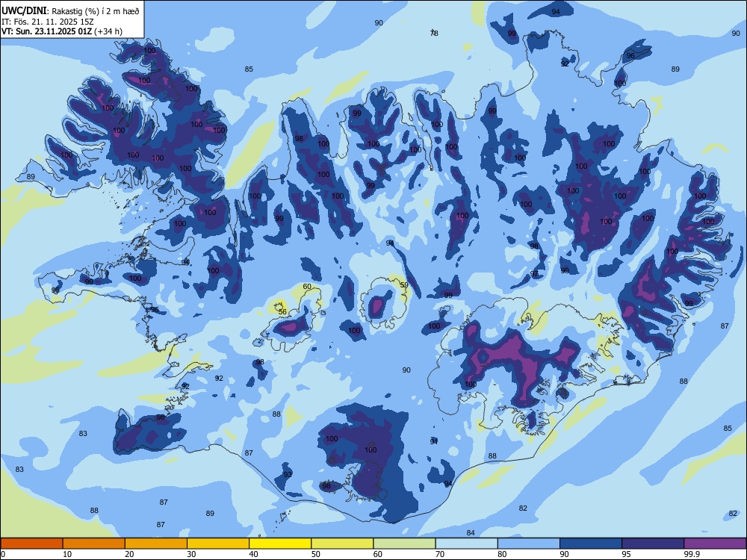The width and height of the screenshot is (747, 560).
Task: Click the purple above-99.9 legend swatch
Action: pyautogui.click(x=715, y=544)
